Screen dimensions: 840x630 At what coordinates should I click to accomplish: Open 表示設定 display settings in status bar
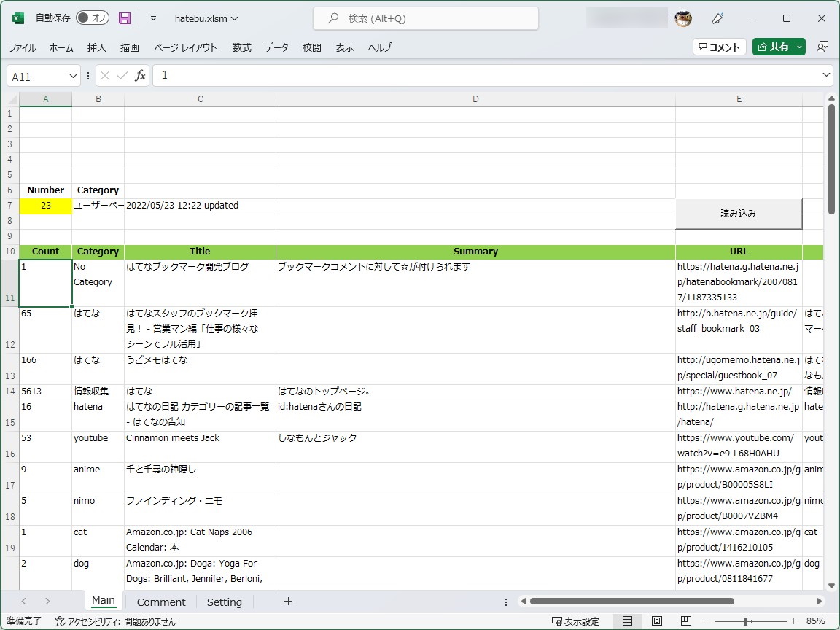[576, 621]
